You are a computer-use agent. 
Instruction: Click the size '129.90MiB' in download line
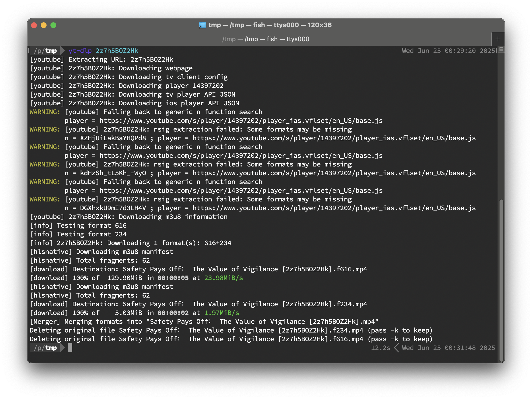(125, 278)
